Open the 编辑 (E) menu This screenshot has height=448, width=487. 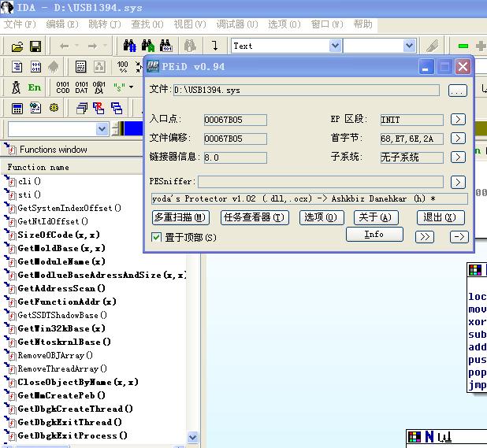click(x=62, y=24)
